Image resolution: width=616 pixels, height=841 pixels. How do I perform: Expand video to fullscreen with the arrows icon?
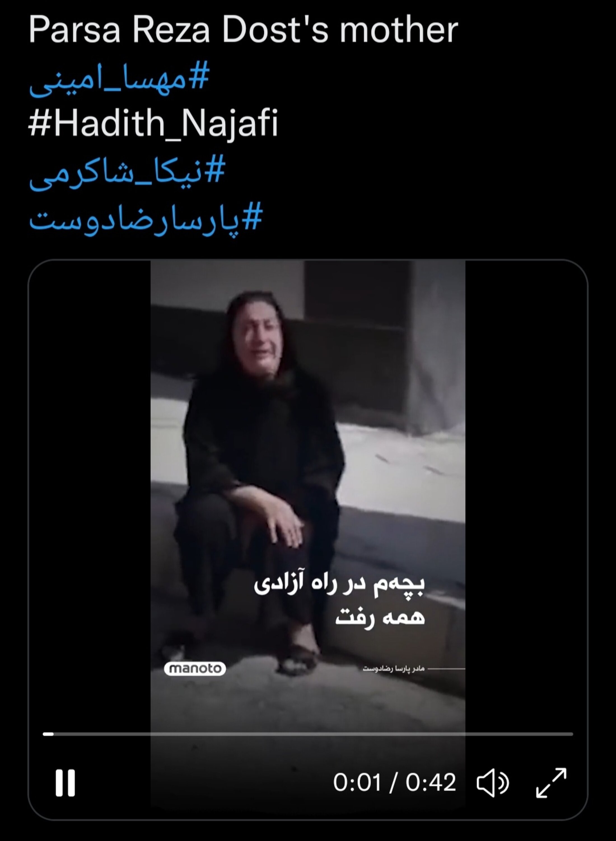551,782
